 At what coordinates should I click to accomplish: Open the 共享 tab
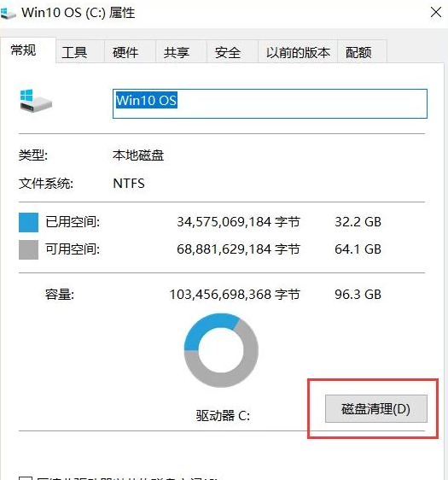(181, 52)
